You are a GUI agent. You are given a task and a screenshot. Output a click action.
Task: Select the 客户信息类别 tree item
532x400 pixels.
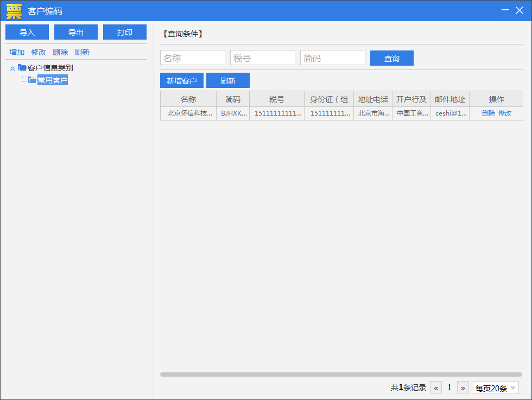[50, 68]
